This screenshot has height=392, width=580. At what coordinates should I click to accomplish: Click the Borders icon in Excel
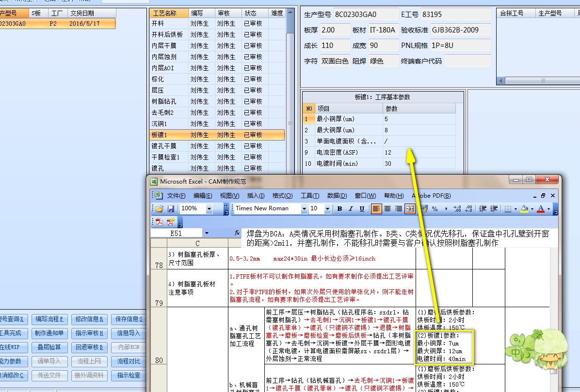[x=508, y=209]
